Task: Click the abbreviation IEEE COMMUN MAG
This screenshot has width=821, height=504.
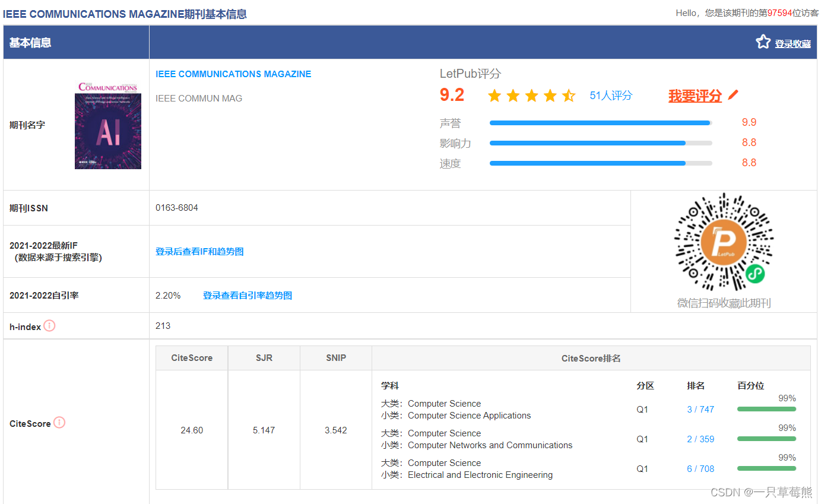Action: click(x=199, y=99)
